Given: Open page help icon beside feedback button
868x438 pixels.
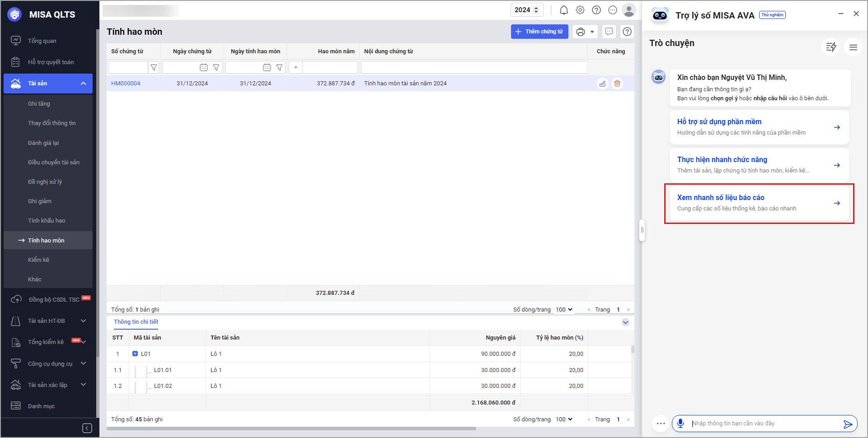Looking at the screenshot, I should 627,32.
